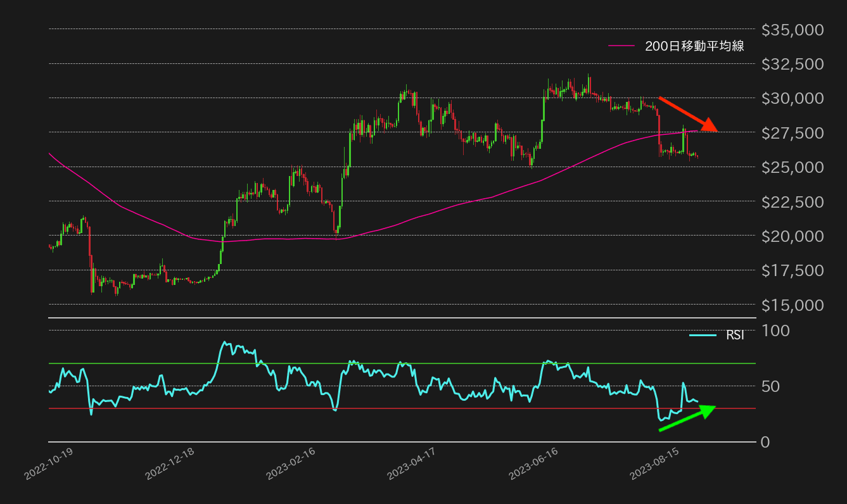The height and width of the screenshot is (504, 847).
Task: Click the RSI 50 level marker
Action: click(x=770, y=385)
